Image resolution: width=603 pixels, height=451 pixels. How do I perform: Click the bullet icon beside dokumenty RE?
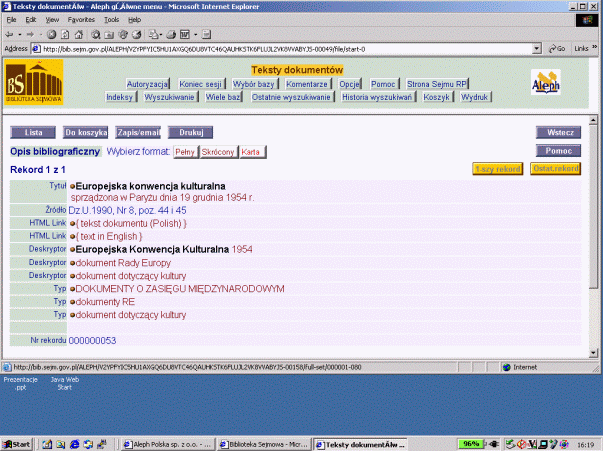[72, 301]
